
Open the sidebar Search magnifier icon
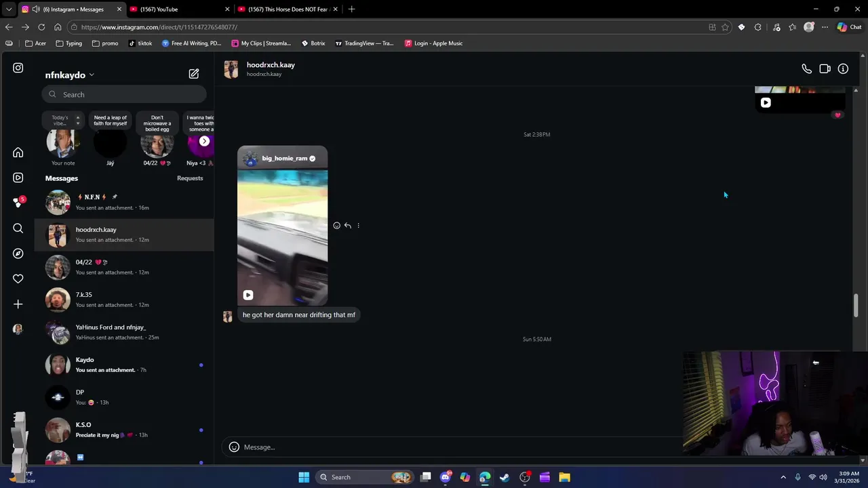click(18, 228)
